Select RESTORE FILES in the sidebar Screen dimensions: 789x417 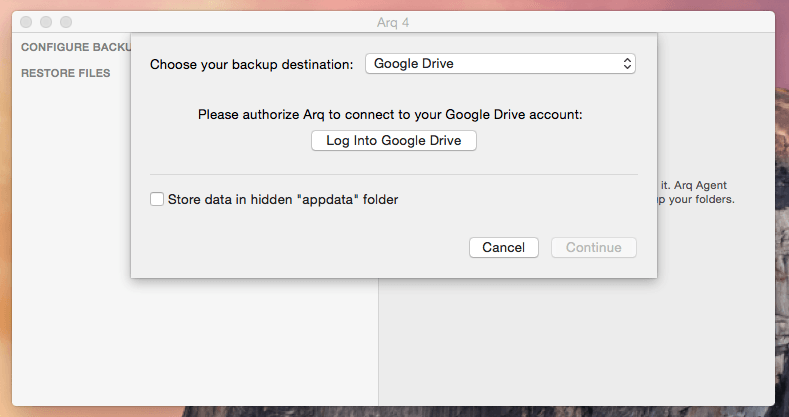tap(65, 73)
